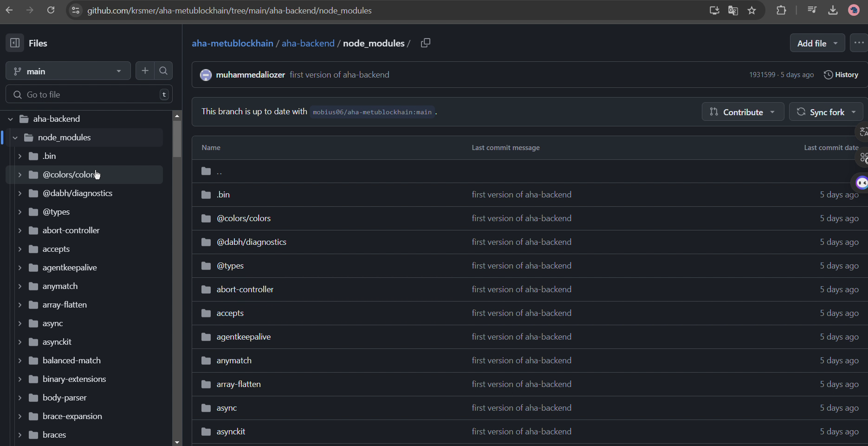Open commit History
The width and height of the screenshot is (868, 446).
tap(841, 75)
